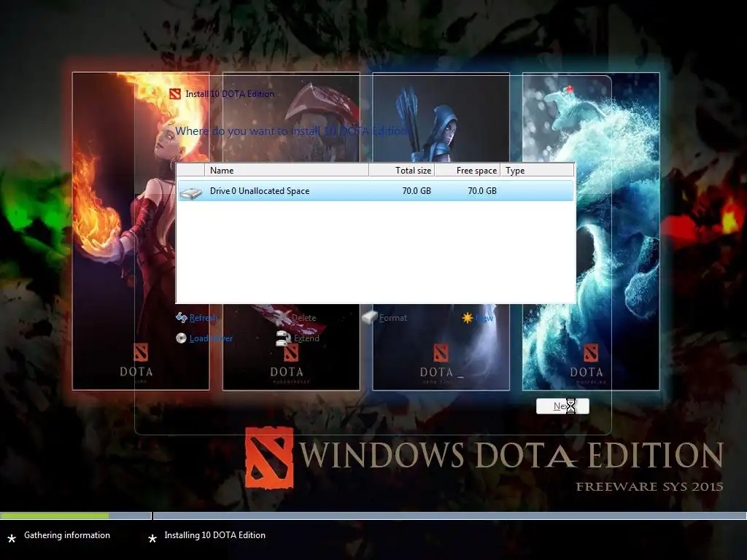
Task: Open the Load driver link
Action: click(211, 338)
